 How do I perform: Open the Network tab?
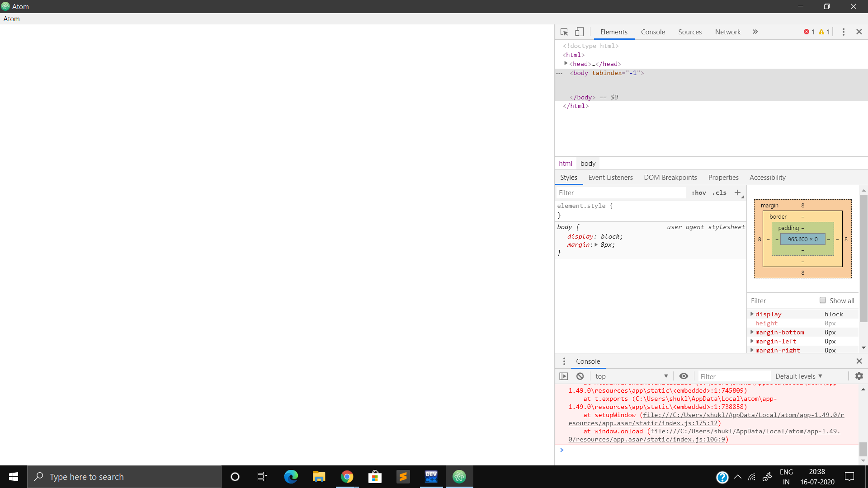click(728, 32)
